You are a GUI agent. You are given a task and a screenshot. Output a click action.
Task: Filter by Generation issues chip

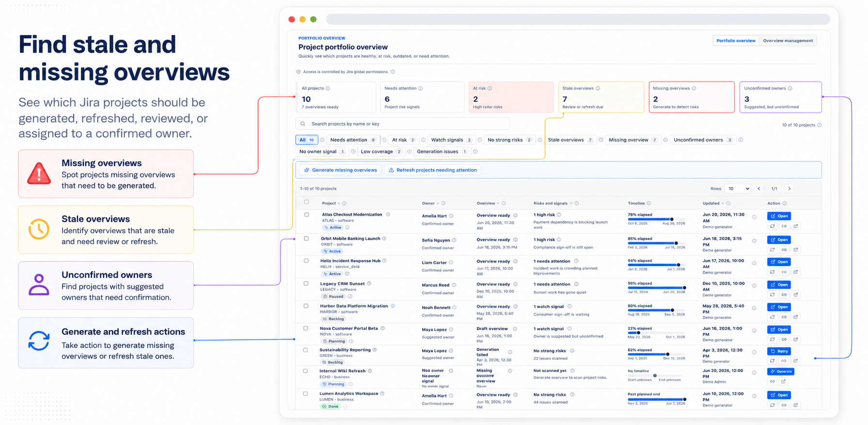tap(442, 152)
